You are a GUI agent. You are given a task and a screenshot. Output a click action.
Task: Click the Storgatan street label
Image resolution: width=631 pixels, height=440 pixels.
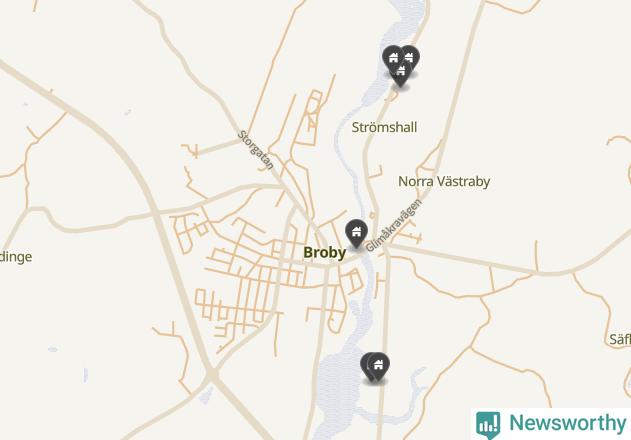pos(256,150)
